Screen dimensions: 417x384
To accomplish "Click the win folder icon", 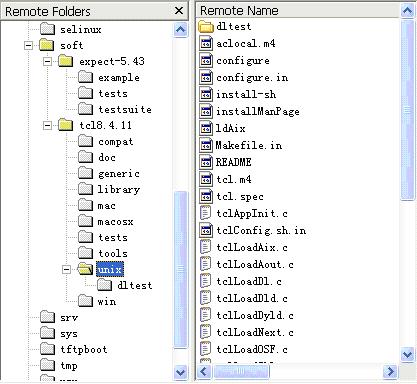I will 86,301.
